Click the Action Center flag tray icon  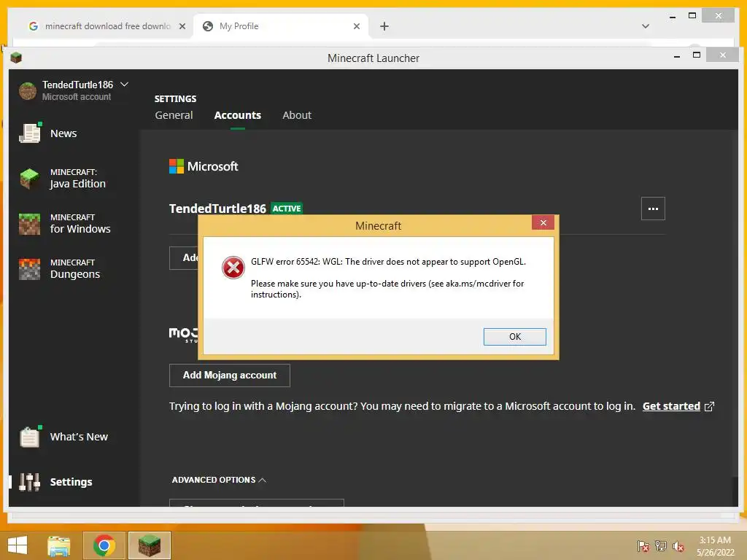(643, 546)
